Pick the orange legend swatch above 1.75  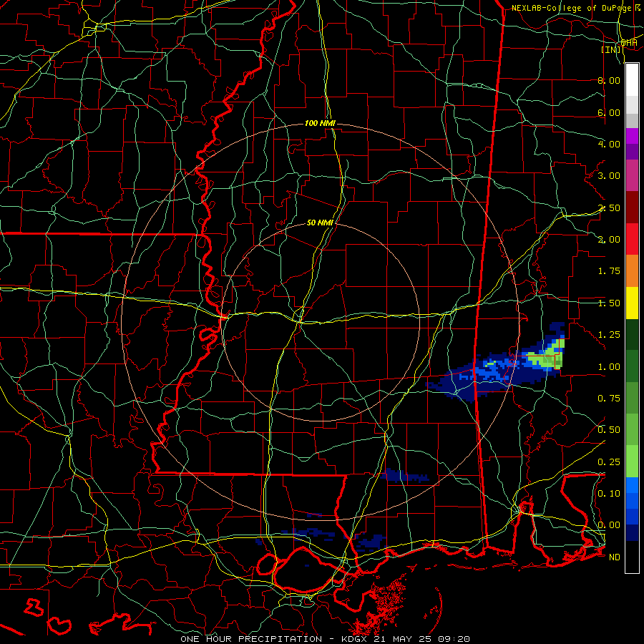click(632, 270)
